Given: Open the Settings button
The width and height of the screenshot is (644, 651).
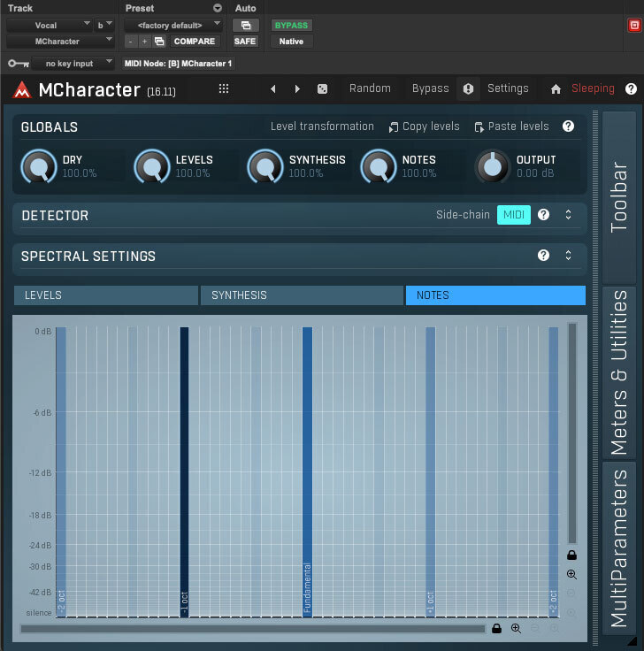Looking at the screenshot, I should tap(508, 88).
